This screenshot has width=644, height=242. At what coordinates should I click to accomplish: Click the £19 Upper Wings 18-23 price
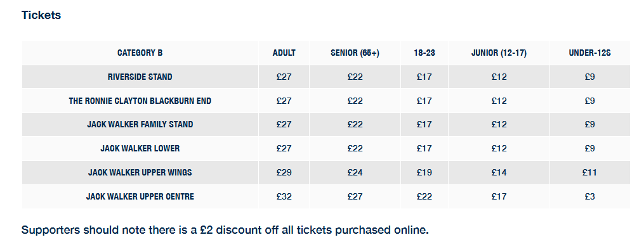point(424,173)
